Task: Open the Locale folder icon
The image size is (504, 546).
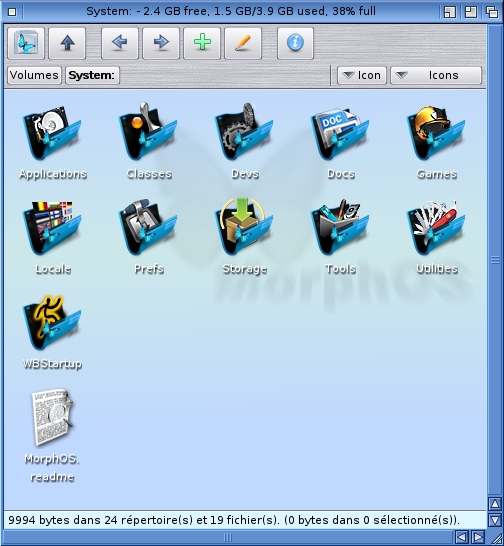Action: click(x=52, y=228)
